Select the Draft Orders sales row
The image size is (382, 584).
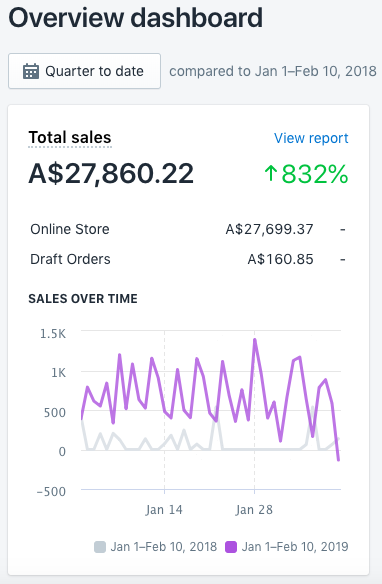coord(188,259)
